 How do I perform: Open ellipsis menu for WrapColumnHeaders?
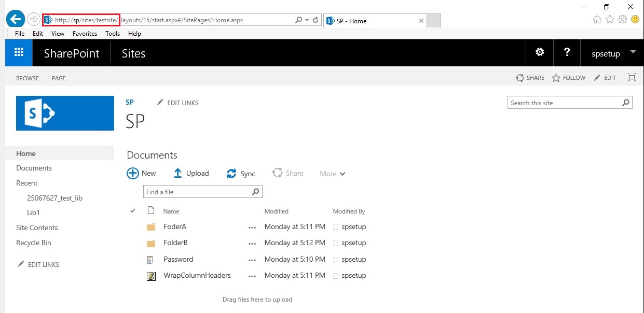pyautogui.click(x=252, y=276)
